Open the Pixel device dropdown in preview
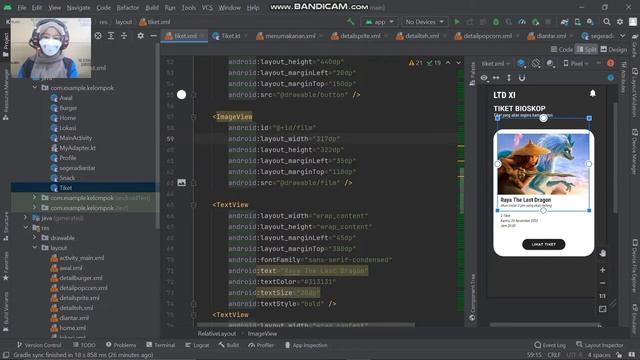This screenshot has height=360, width=640. click(576, 63)
